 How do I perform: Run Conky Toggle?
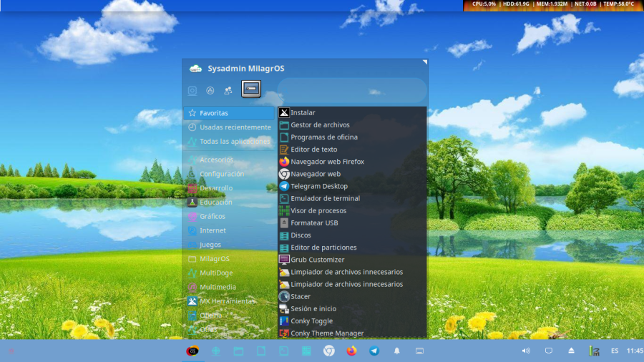click(311, 321)
